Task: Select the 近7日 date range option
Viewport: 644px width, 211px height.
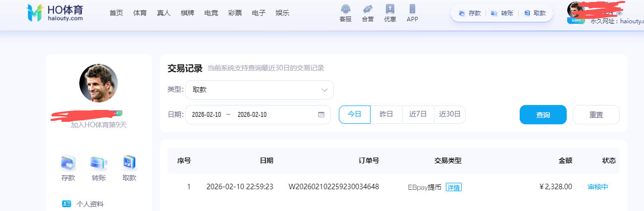Action: (x=418, y=114)
